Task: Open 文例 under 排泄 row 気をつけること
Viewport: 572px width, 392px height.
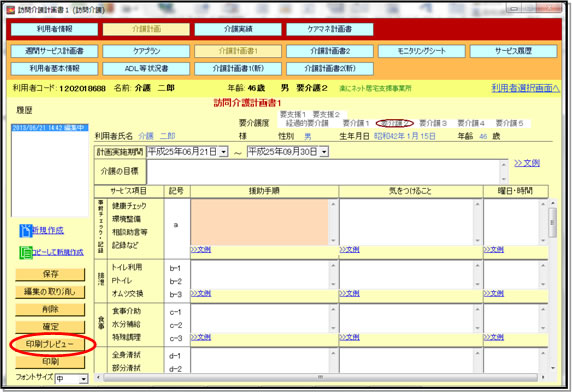Action: [349, 294]
